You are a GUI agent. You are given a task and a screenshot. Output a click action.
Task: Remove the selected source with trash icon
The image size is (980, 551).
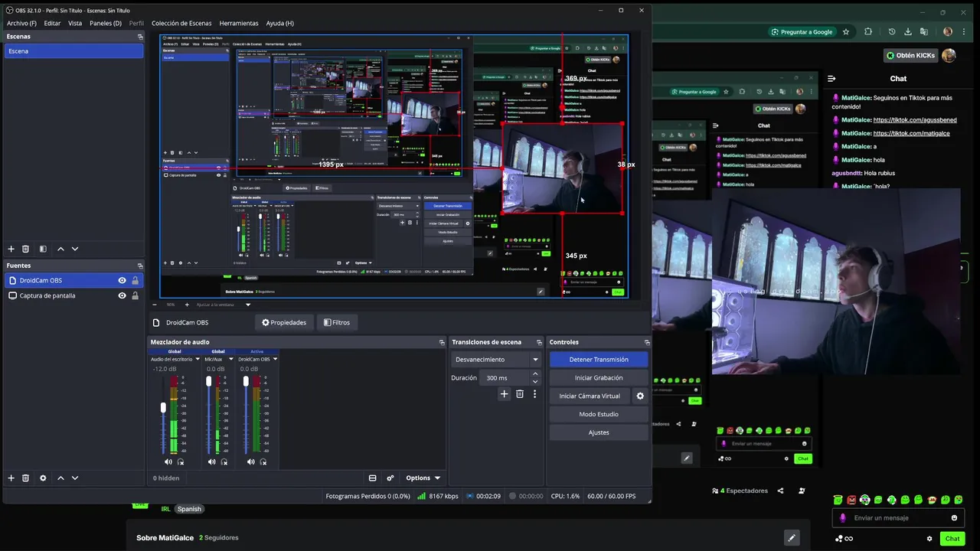[25, 478]
